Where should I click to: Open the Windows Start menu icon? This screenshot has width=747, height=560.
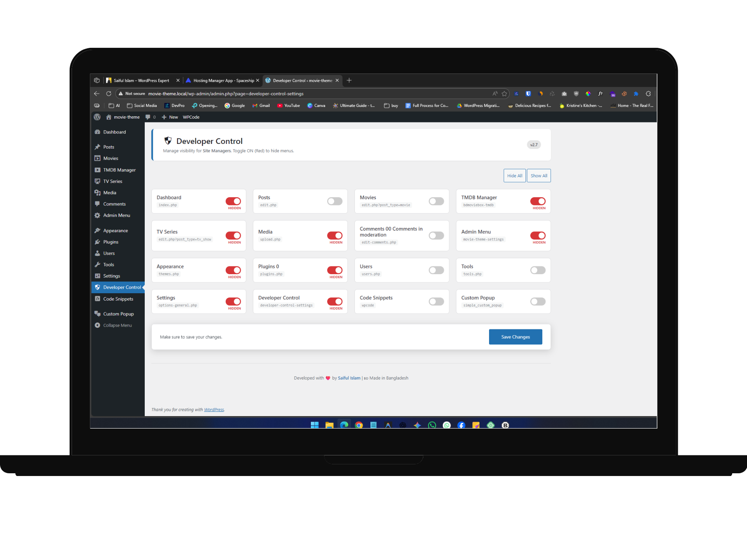click(x=314, y=425)
